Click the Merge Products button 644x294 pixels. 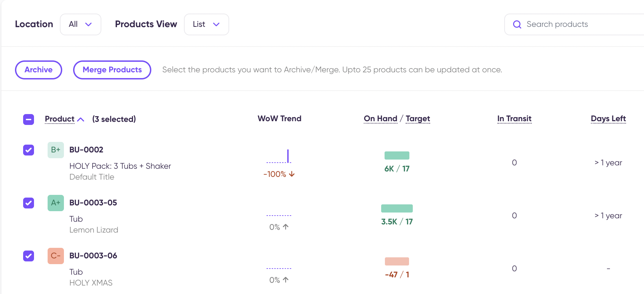pyautogui.click(x=112, y=70)
